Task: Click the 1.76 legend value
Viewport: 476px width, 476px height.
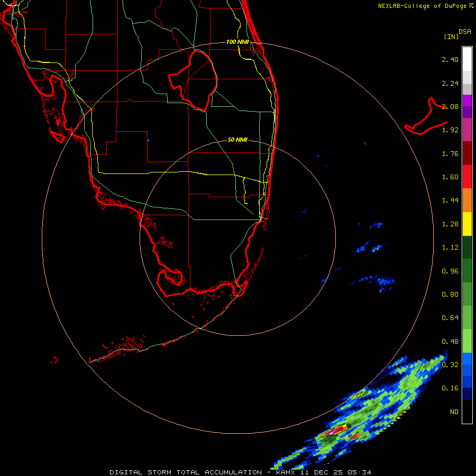Action: (x=450, y=153)
